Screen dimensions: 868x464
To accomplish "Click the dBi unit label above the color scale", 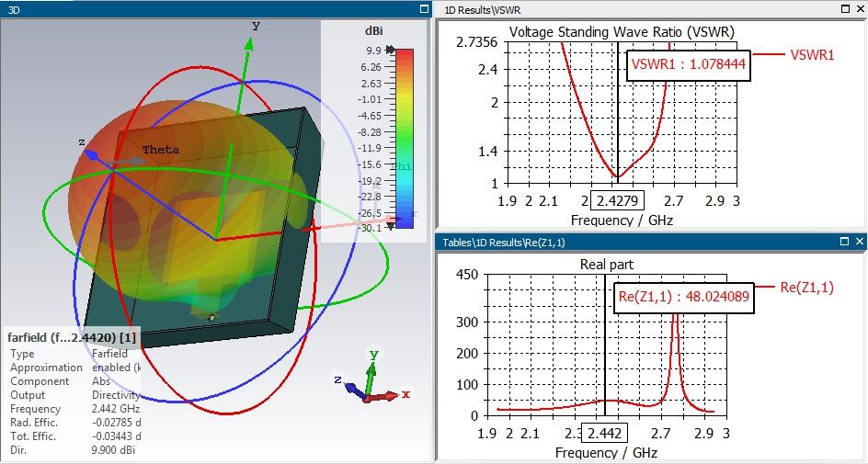I will (373, 31).
